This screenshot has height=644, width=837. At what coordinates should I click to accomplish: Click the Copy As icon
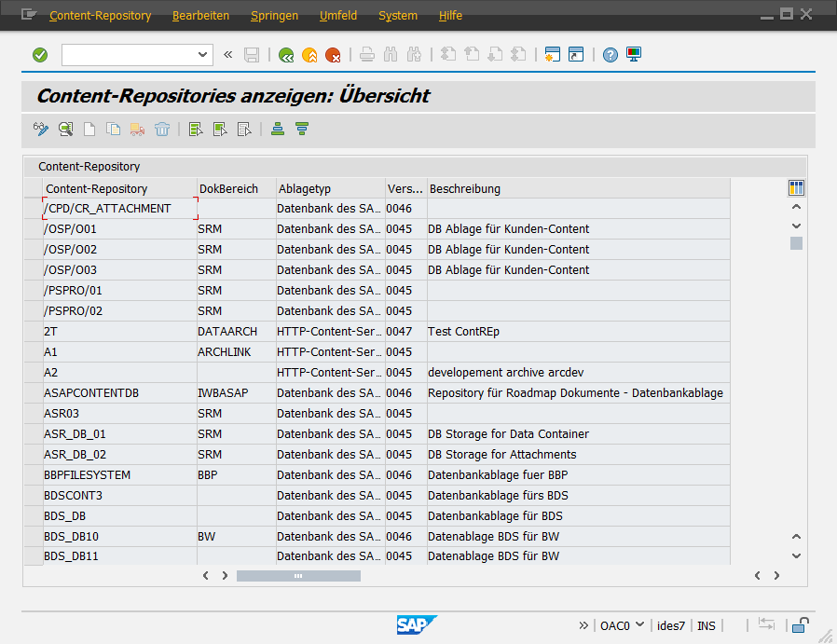pos(113,130)
